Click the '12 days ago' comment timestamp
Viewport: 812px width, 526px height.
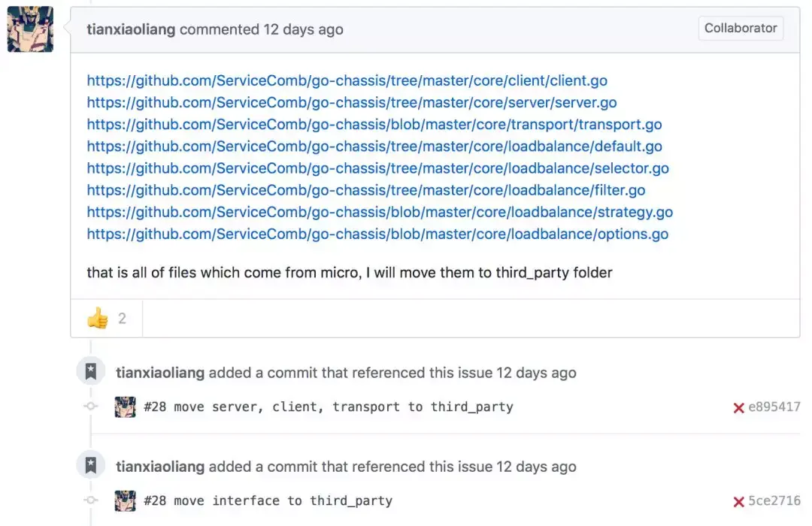click(x=303, y=30)
